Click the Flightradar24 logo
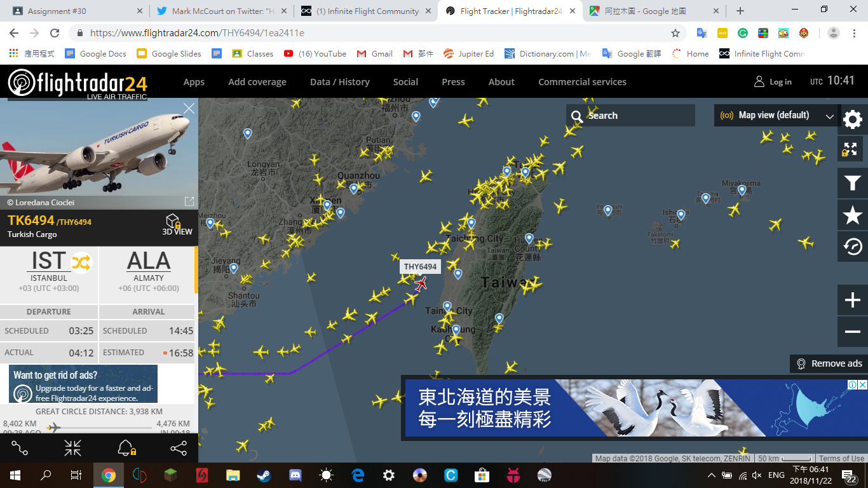This screenshot has height=488, width=868. (x=78, y=84)
